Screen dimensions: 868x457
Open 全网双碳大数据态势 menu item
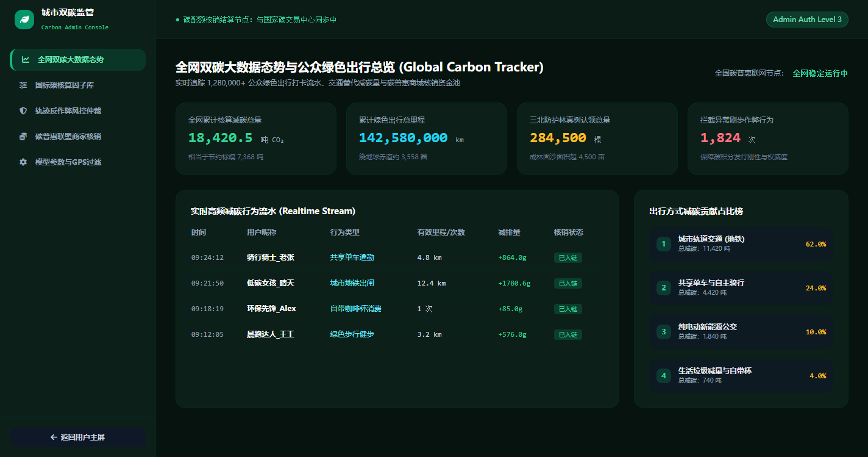(x=78, y=60)
